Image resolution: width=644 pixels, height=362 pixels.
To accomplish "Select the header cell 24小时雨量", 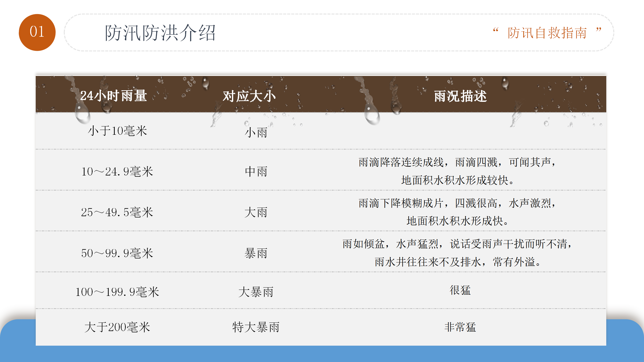I will click(x=113, y=96).
